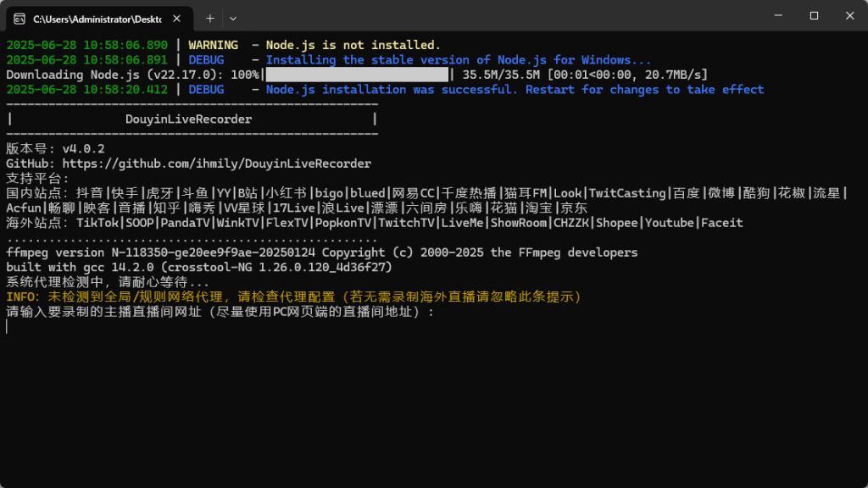This screenshot has height=488, width=868.
Task: Click Youtube in the overseas sites list
Action: coord(670,223)
